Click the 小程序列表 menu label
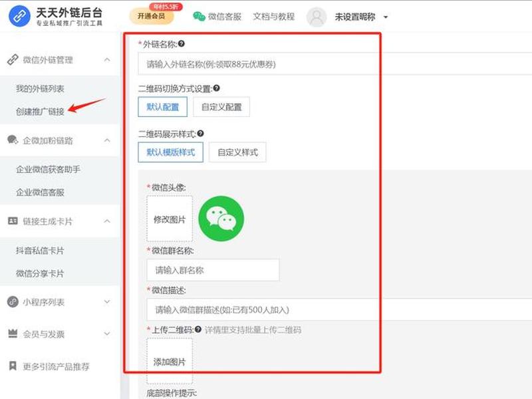This screenshot has width=532, height=399. tap(44, 302)
